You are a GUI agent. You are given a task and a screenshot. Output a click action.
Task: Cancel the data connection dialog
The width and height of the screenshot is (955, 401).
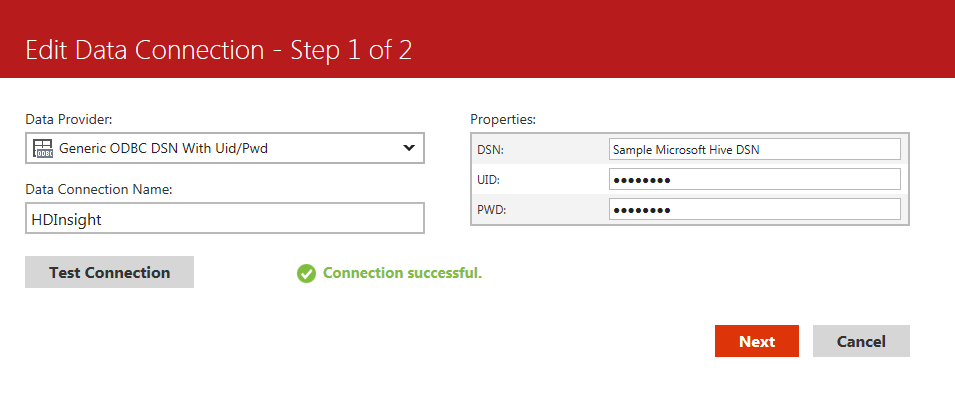pos(861,341)
